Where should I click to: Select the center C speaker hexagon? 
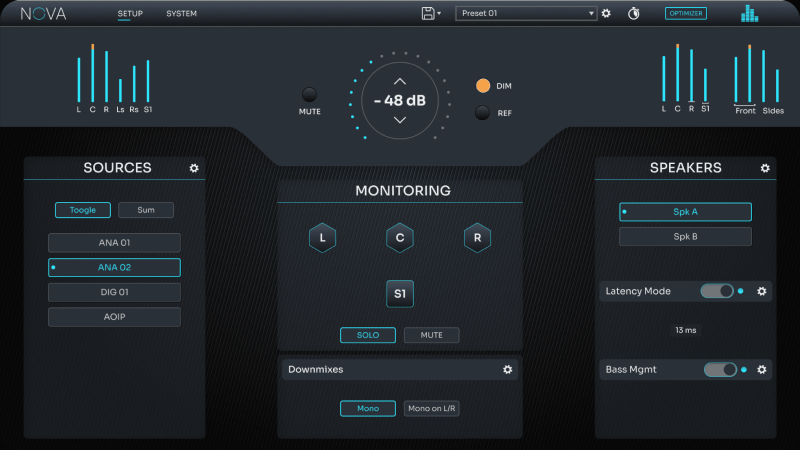(400, 238)
